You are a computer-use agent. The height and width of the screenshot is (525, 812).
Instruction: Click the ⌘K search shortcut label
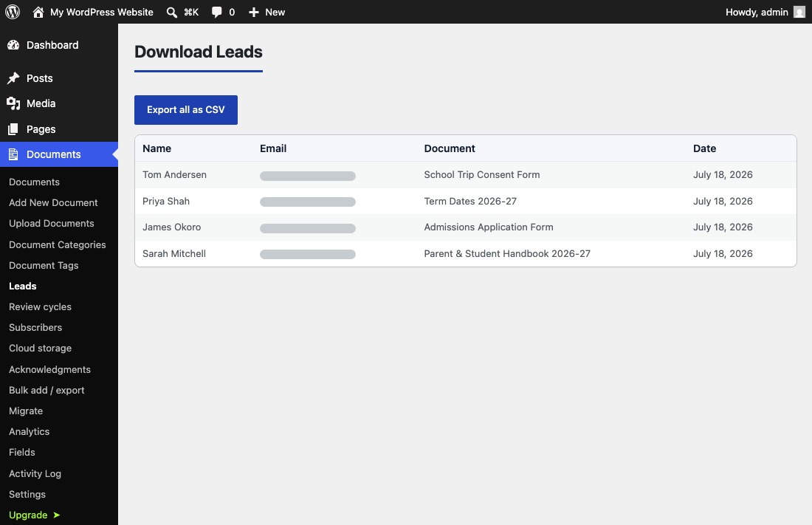(191, 12)
